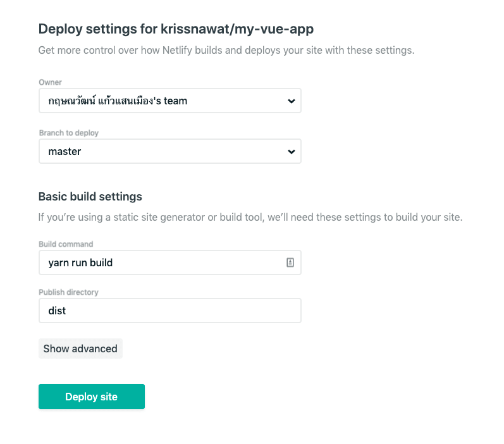Open the master branch select box

[169, 151]
